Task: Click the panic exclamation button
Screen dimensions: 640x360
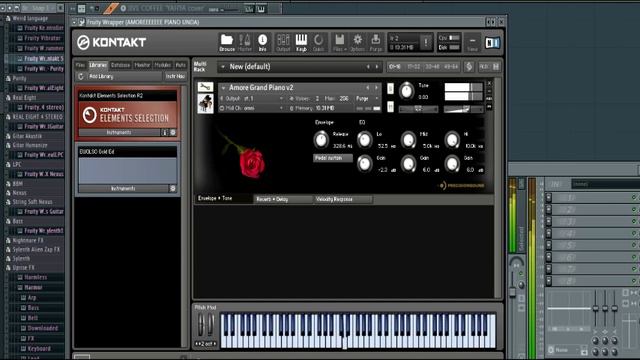Action: pyautogui.click(x=426, y=42)
